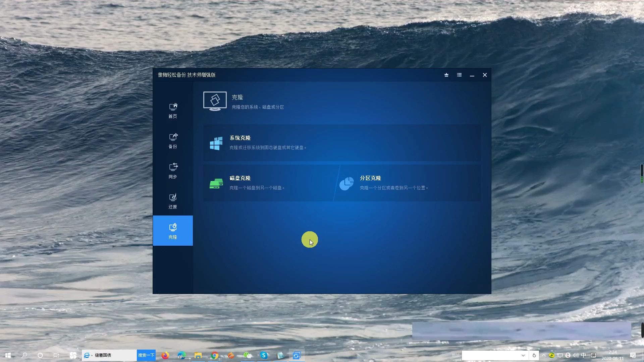This screenshot has height=362, width=644.
Task: Open Task View on taskbar
Action: coord(56,355)
